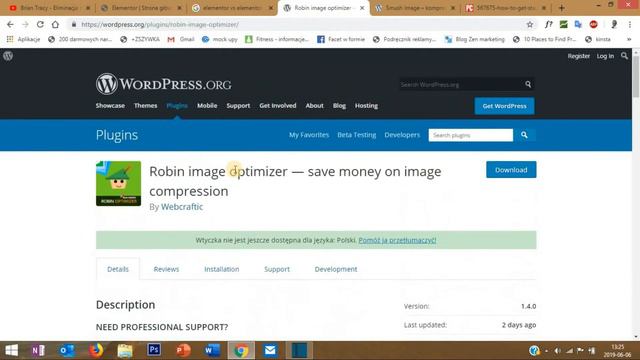Click the WordPress admin bar logo icon

tap(8, 56)
